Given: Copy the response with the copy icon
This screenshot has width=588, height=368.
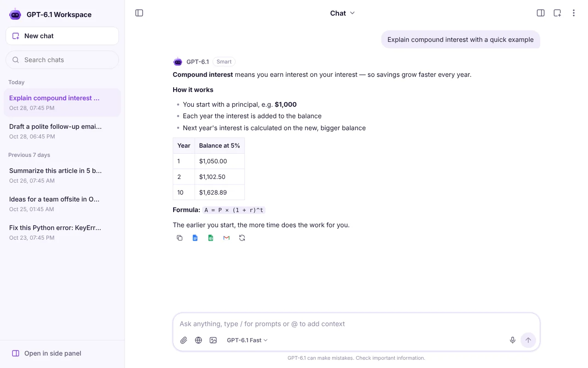Looking at the screenshot, I should [180, 238].
